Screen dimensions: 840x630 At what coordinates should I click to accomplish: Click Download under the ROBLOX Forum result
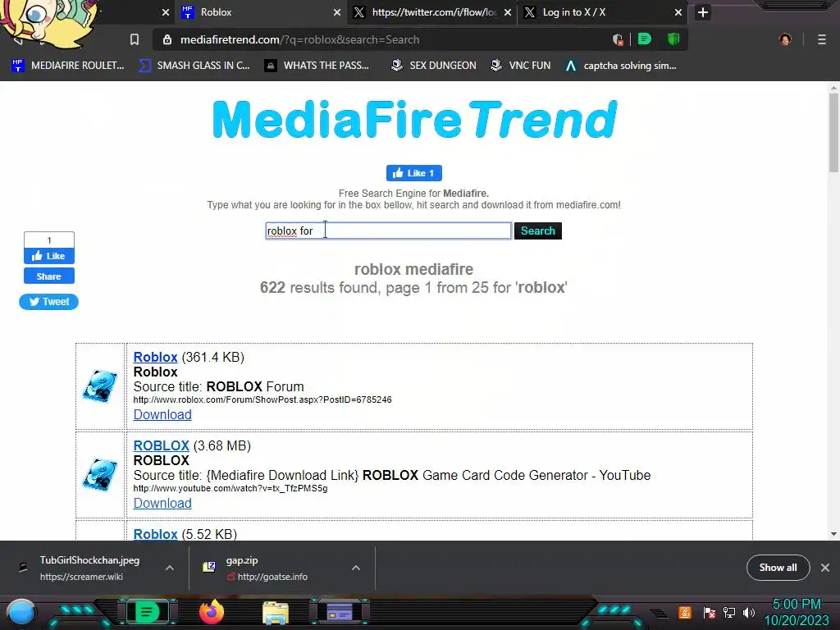[162, 414]
